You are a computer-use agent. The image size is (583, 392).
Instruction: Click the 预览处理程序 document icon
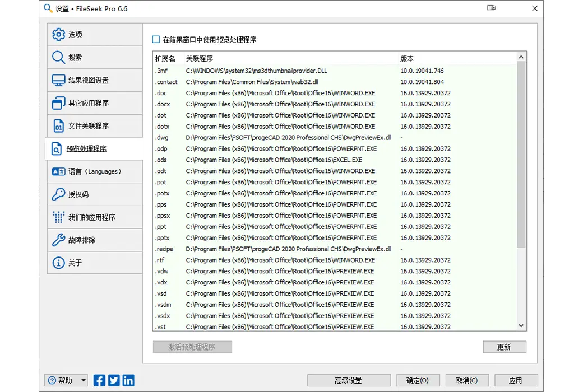tap(56, 148)
